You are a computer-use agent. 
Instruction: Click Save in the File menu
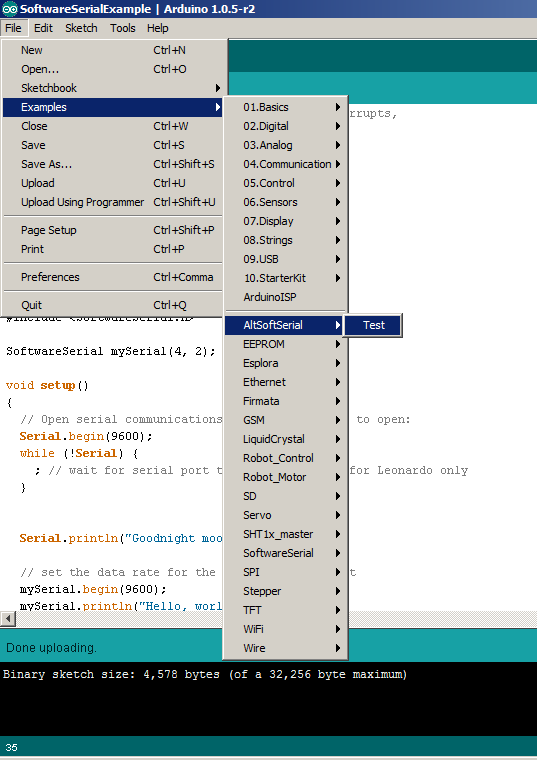point(112,145)
